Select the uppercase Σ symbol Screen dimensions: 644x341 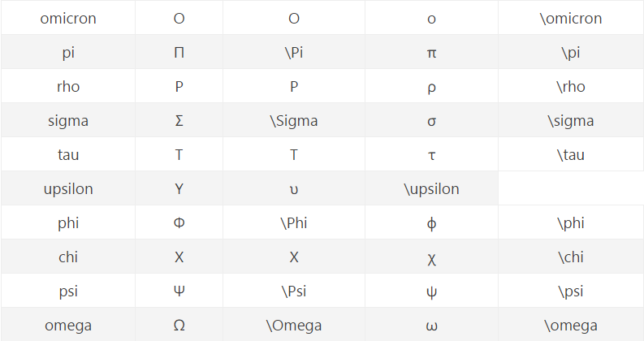pos(179,121)
